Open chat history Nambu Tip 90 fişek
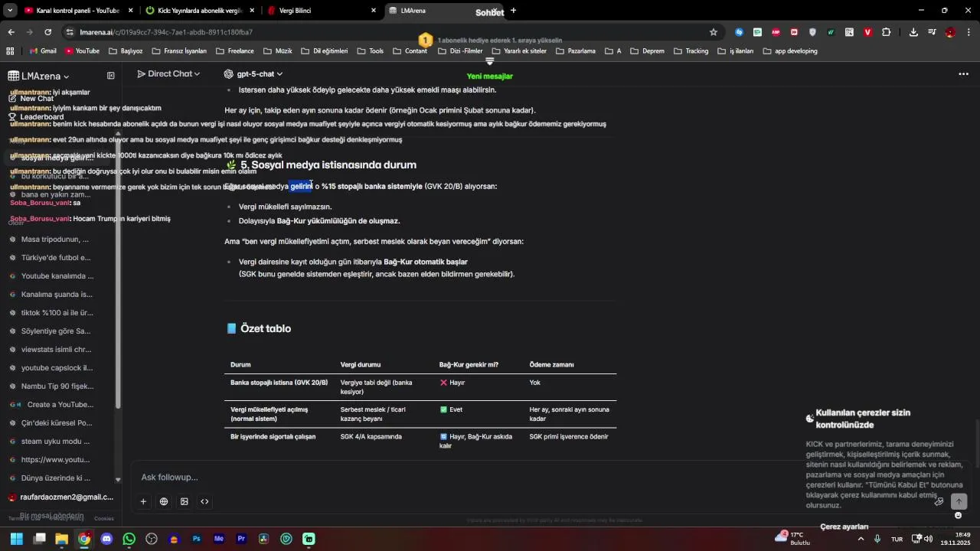Viewport: 980px width, 551px height. 57,386
